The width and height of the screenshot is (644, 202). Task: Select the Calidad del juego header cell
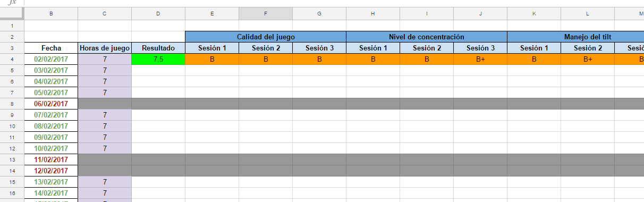[266, 37]
